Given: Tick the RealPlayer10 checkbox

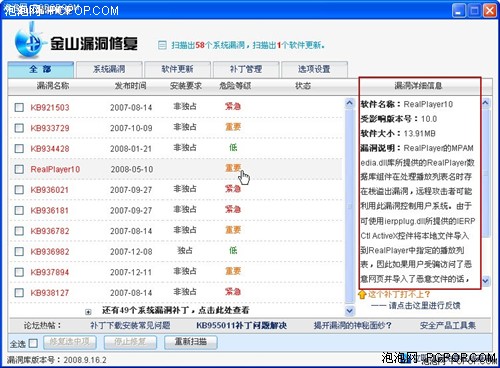Looking at the screenshot, I should click(19, 169).
